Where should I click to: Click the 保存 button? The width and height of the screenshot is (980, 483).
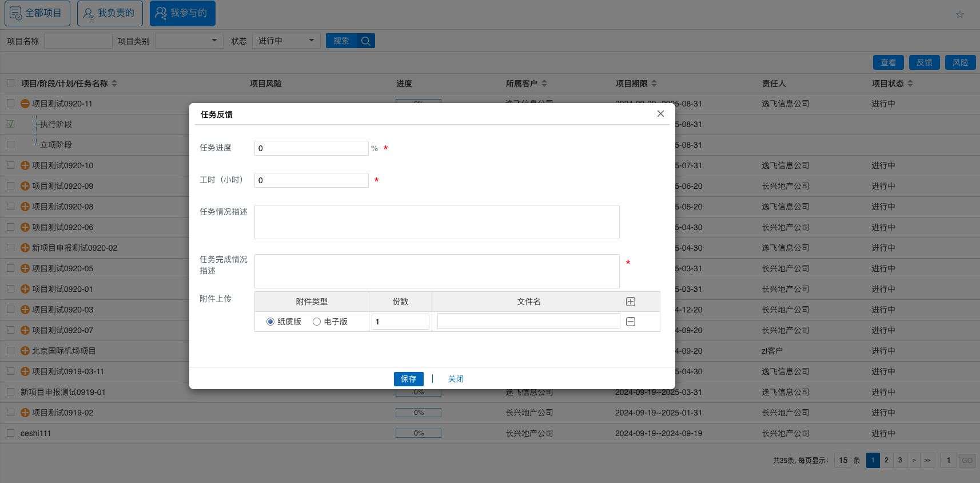click(x=408, y=379)
